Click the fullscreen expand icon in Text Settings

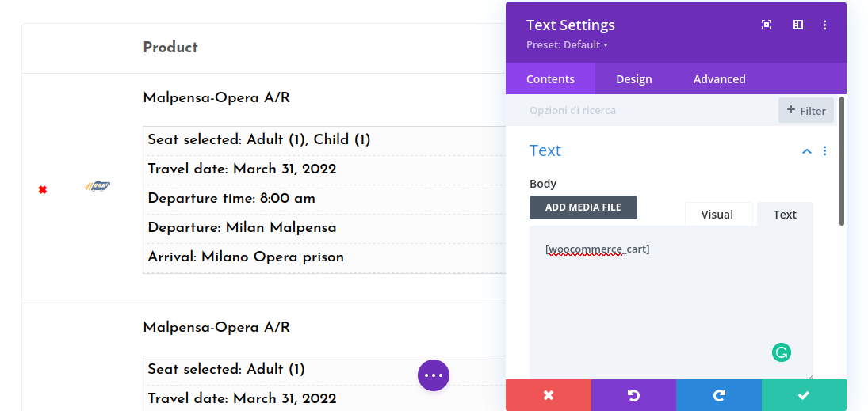click(x=767, y=25)
